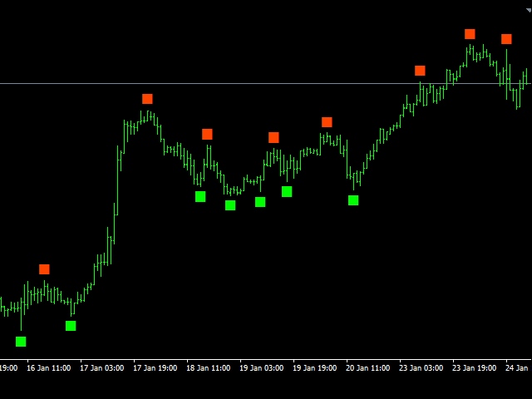
Task: Select the fifth orange square from the left
Action: tap(327, 122)
